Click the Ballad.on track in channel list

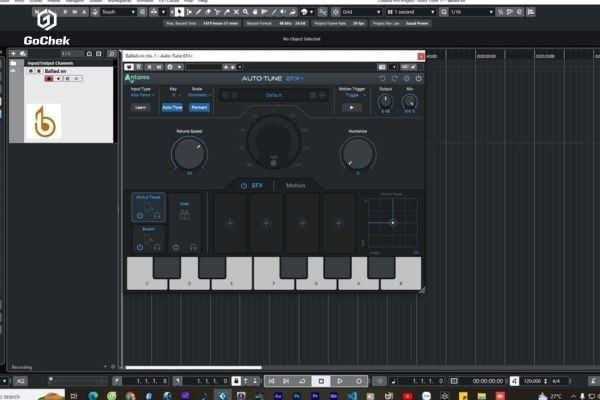click(x=56, y=72)
